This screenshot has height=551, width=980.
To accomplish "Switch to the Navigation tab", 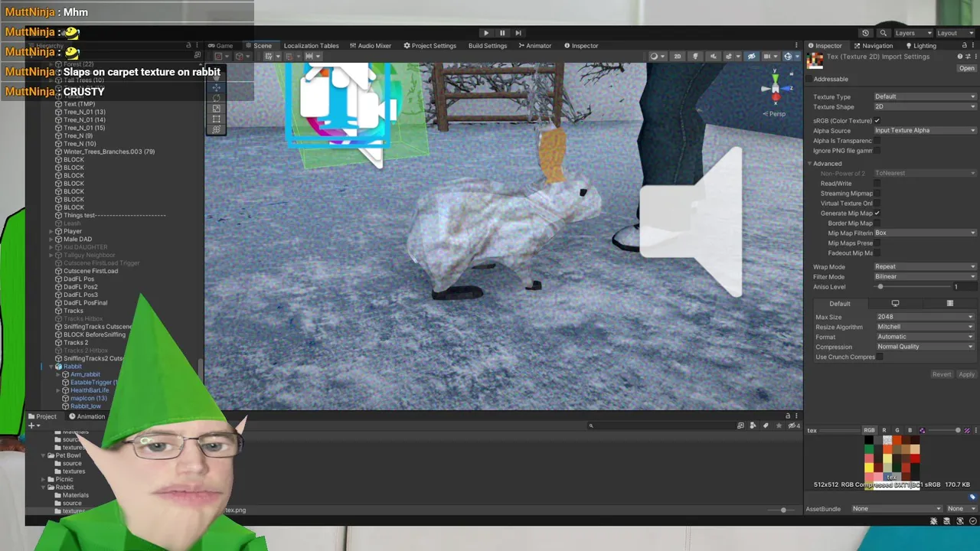I will (873, 46).
